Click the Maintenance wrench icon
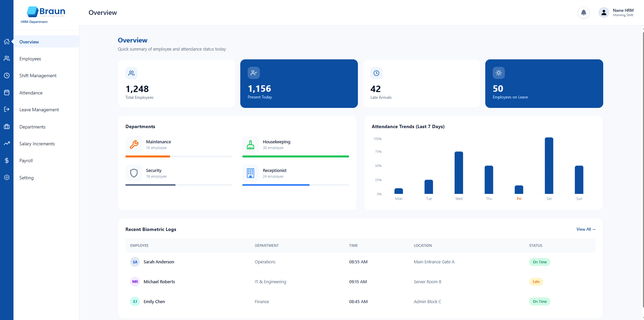The height and width of the screenshot is (320, 644). click(134, 145)
